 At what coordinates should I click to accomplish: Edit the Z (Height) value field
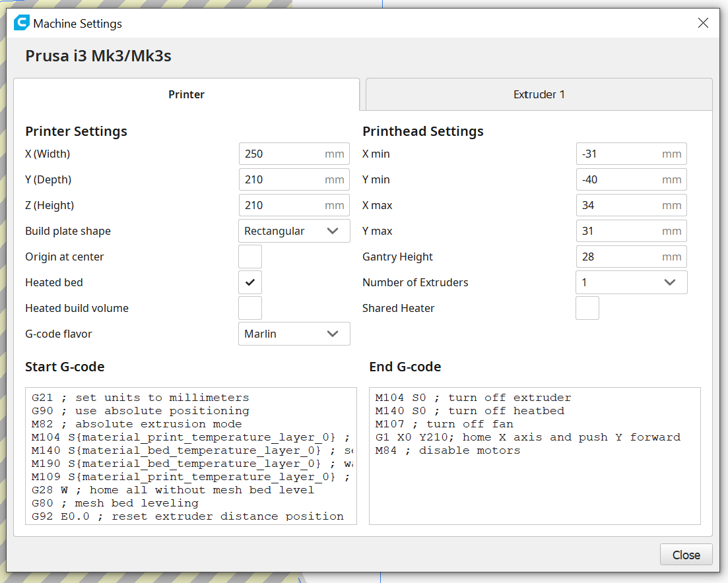pos(294,205)
